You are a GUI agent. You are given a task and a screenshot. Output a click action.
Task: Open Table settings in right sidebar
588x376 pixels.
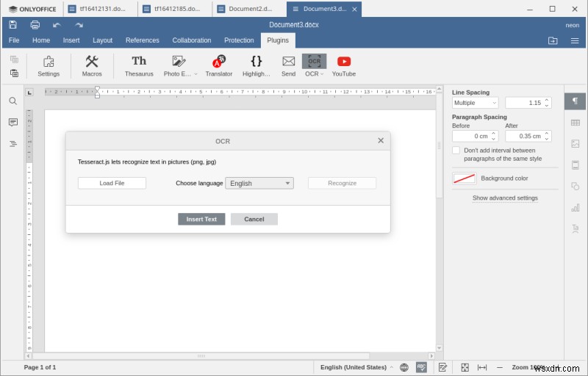(x=575, y=123)
